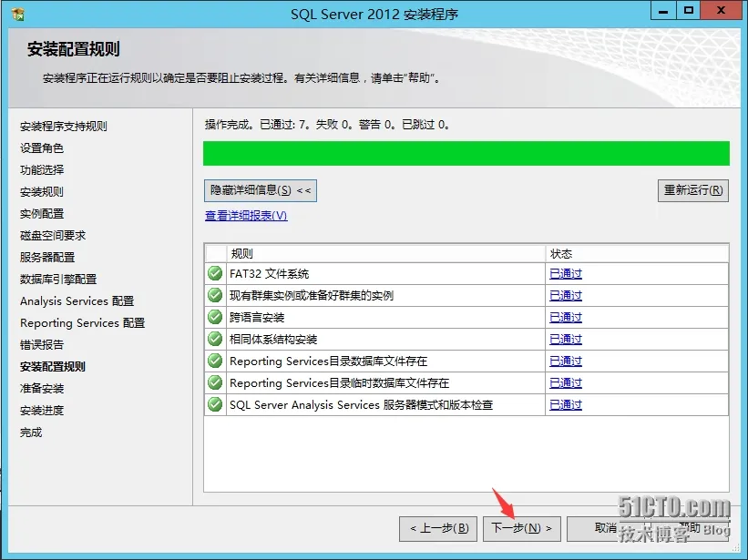Open 已通过 link for Analysis Services 版本检查
This screenshot has height=560, width=748.
coord(566,404)
